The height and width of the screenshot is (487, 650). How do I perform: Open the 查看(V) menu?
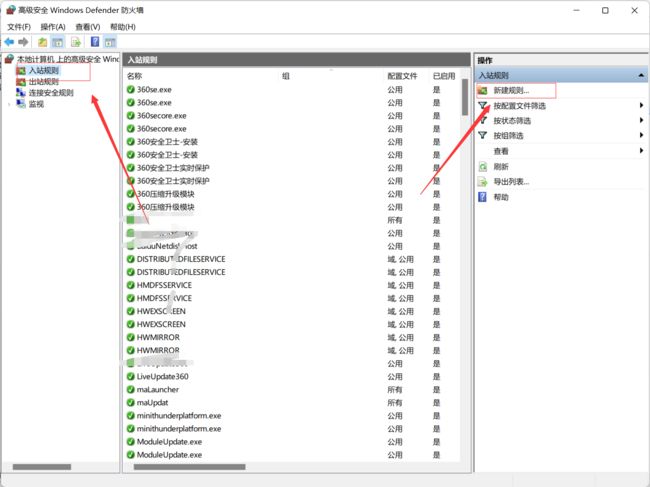tap(88, 27)
